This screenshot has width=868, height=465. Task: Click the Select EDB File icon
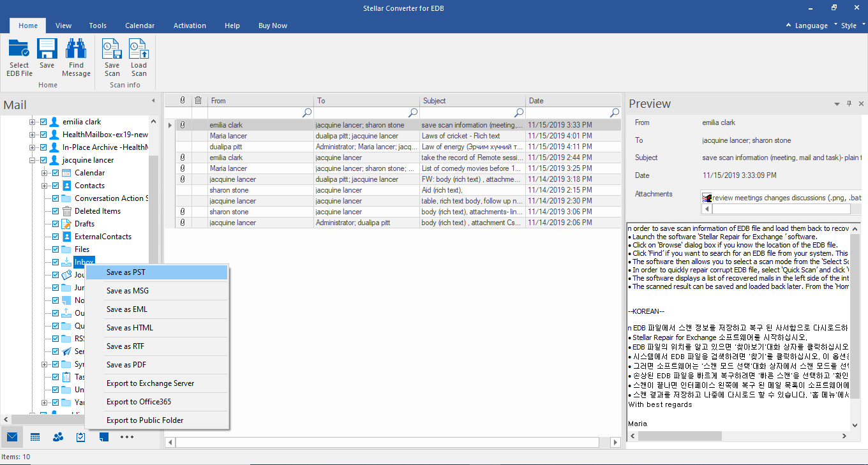pos(19,48)
